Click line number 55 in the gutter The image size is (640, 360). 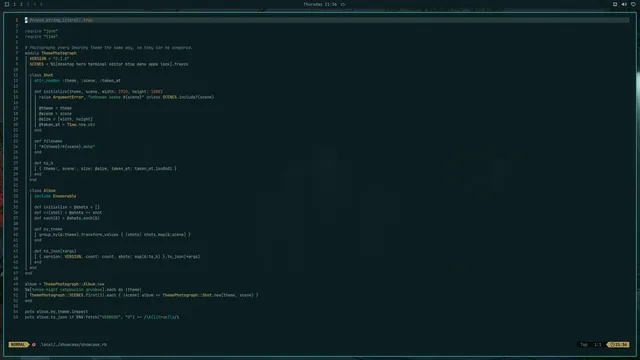pos(16,317)
